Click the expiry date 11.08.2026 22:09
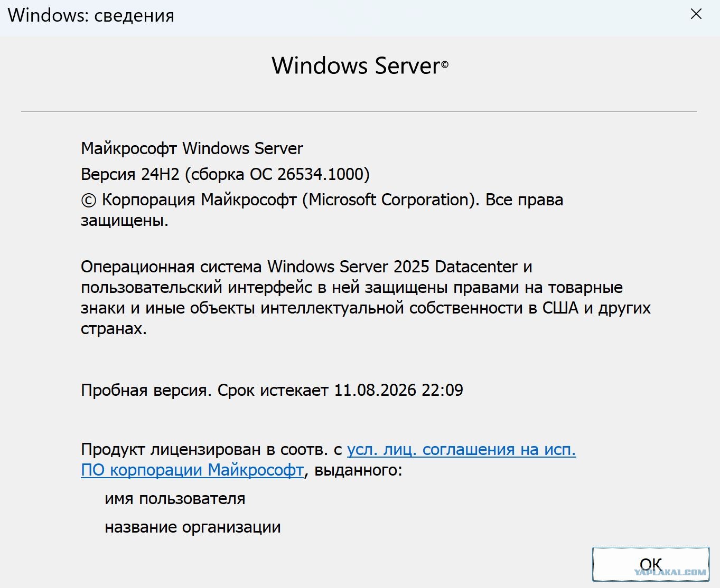 click(399, 390)
